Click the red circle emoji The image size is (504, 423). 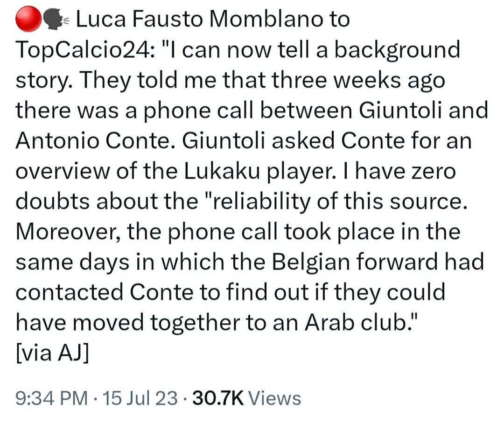28,19
